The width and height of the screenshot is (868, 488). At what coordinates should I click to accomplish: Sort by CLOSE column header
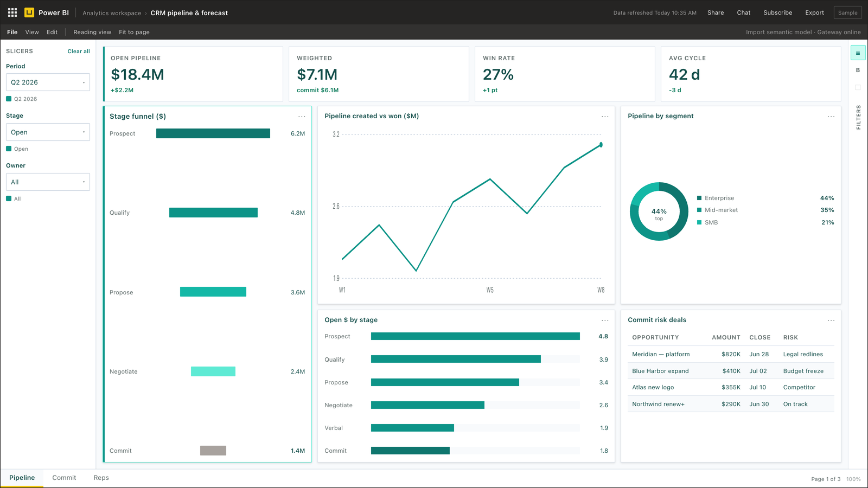click(x=759, y=337)
